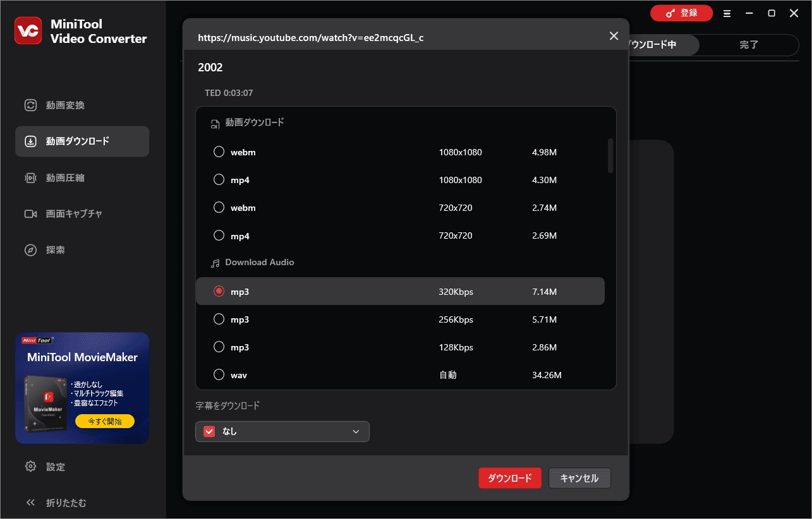Screen dimensions: 812x519
Task: Select mp3 256Kbps radio button
Action: coord(219,319)
